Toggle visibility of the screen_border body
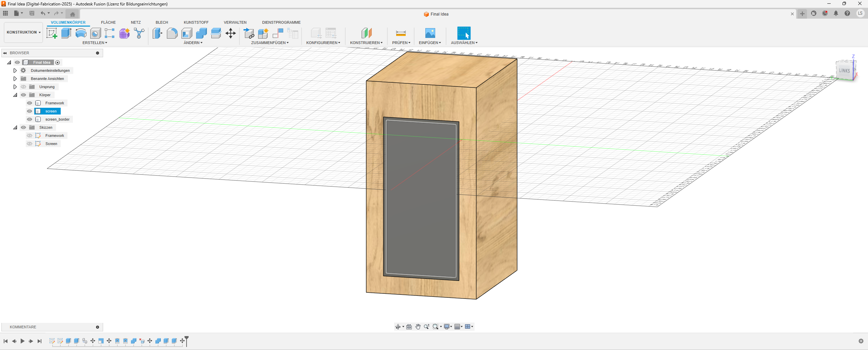The image size is (868, 350). tap(30, 119)
